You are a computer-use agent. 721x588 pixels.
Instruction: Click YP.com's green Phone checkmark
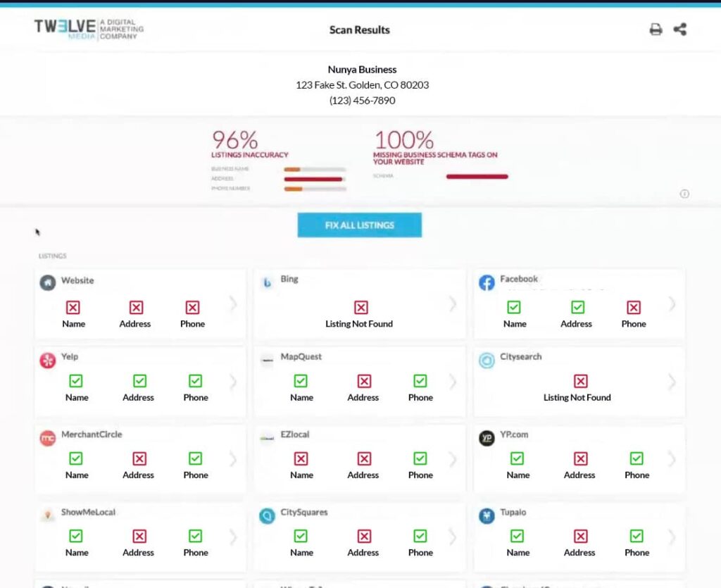point(637,458)
